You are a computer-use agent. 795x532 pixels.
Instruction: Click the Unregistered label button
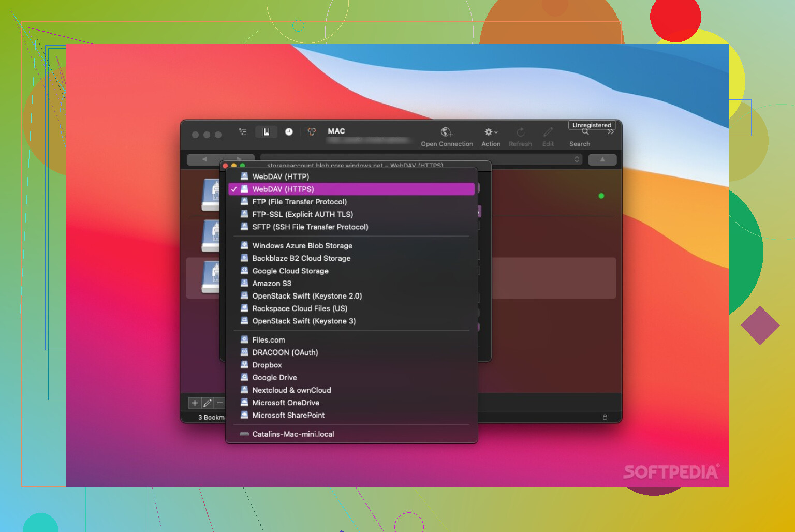point(592,125)
